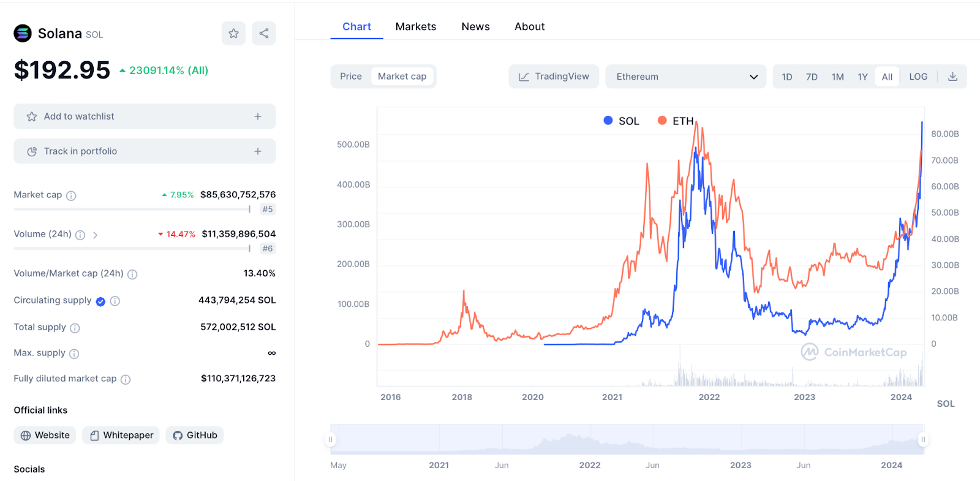Select the 7D time range
Screen dimensions: 980x481
(812, 77)
